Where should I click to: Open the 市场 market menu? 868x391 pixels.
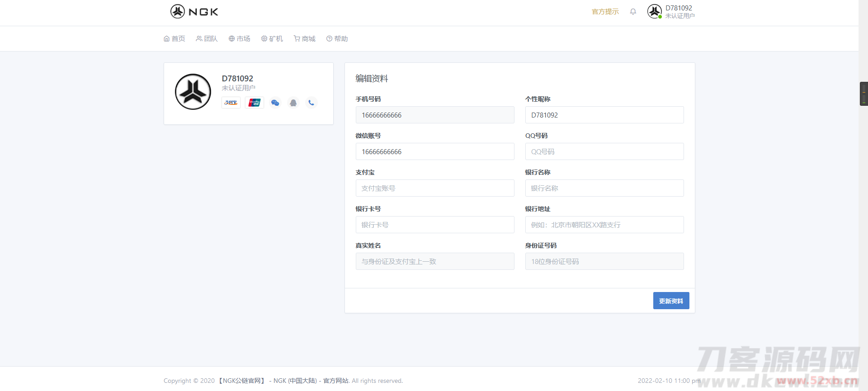[239, 39]
